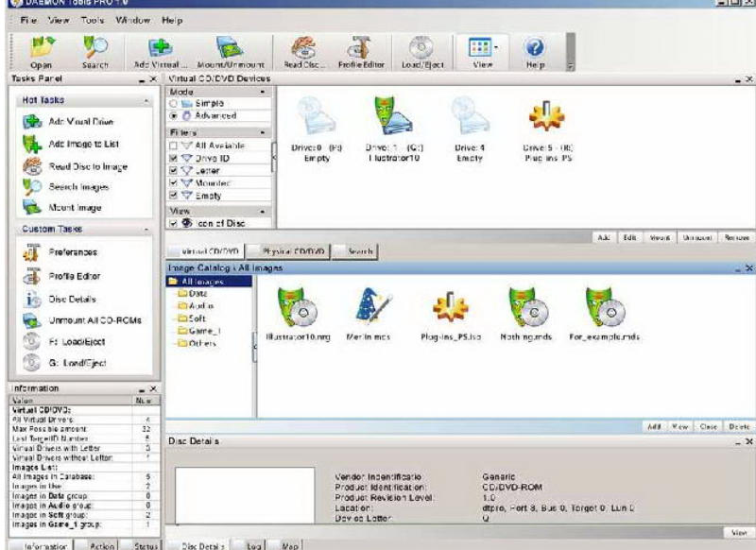Click the Mount/Unmount toolbar icon
Viewport: 756px width, 550px height.
pyautogui.click(x=231, y=52)
